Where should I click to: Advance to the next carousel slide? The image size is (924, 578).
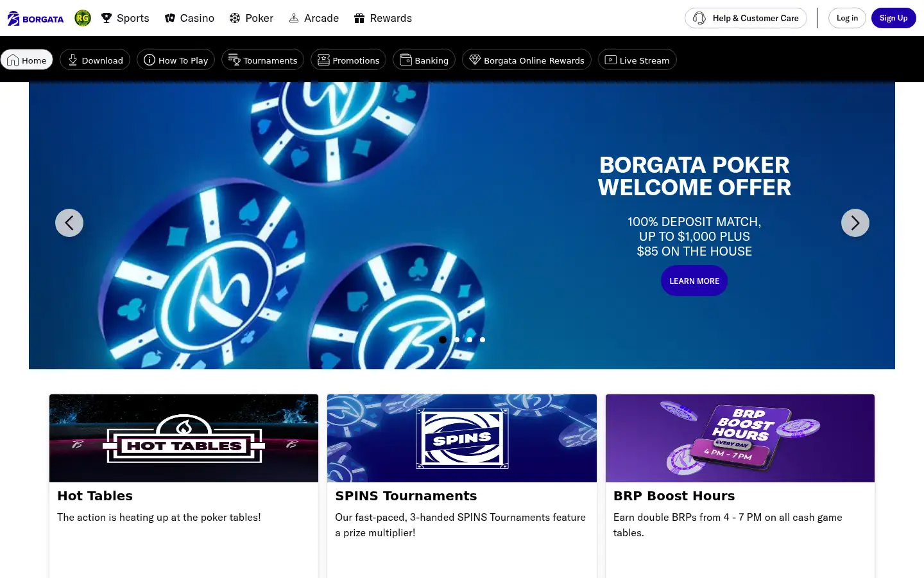[x=855, y=223]
